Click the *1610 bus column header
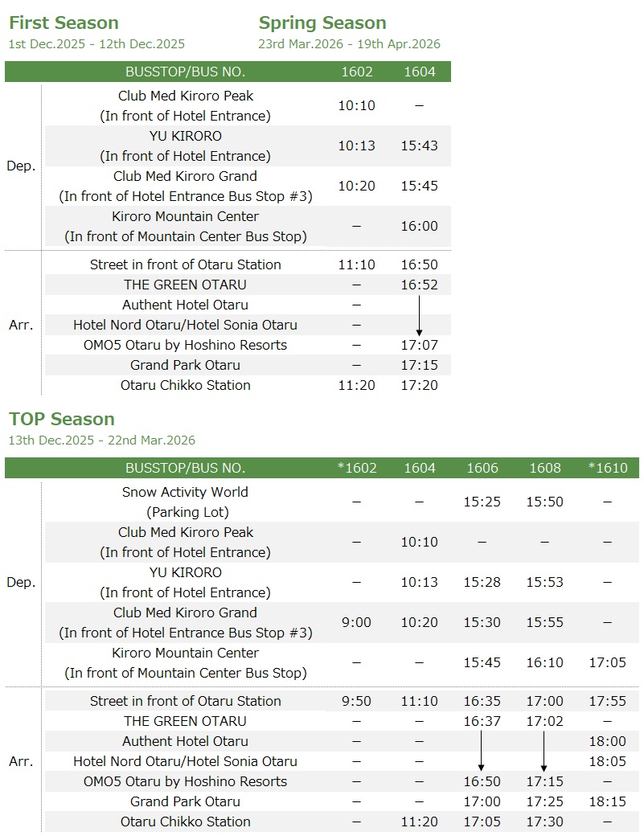 [607, 468]
